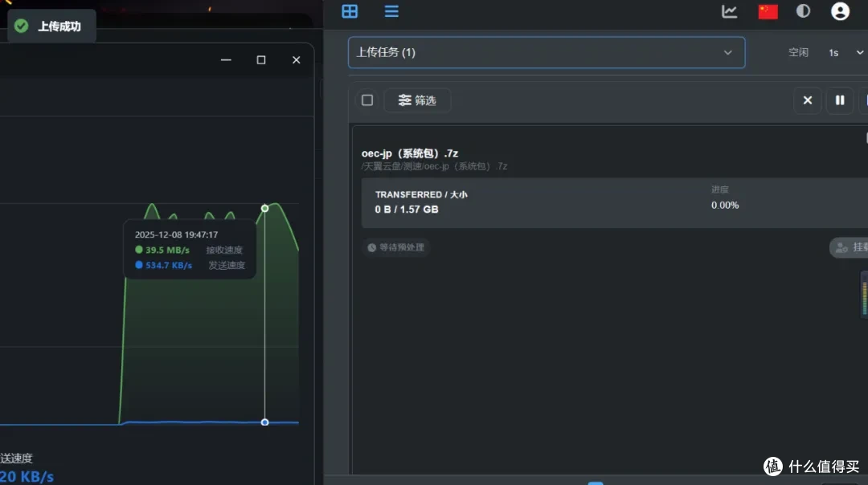Open the 筛选 filter button
The width and height of the screenshot is (868, 485).
[417, 100]
